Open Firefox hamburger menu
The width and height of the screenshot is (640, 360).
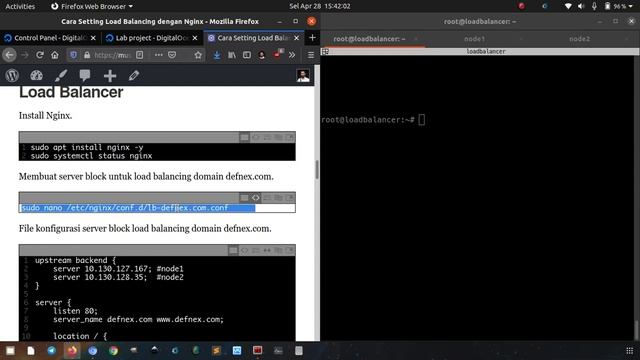pos(311,55)
